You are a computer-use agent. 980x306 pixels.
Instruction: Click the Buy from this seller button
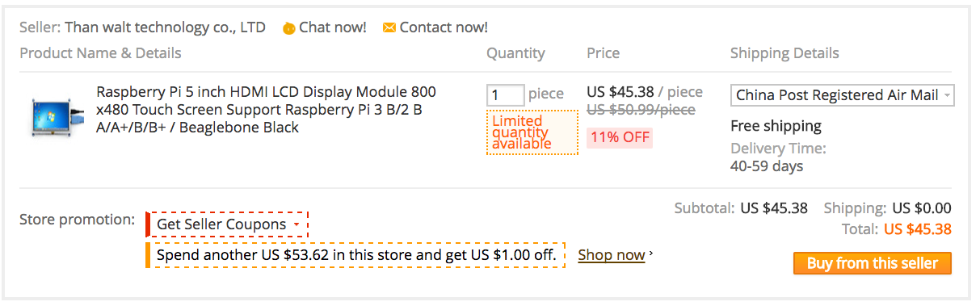pos(873,263)
